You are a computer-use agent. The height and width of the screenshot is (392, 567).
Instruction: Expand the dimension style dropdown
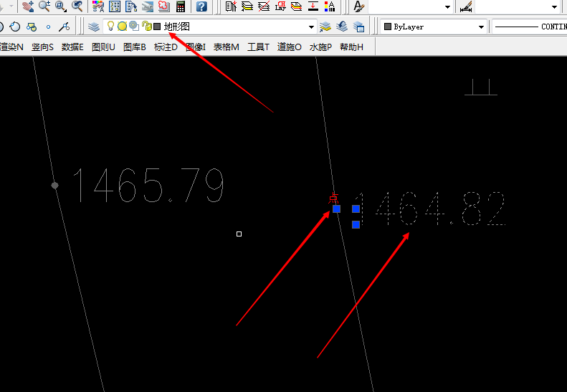(554, 7)
